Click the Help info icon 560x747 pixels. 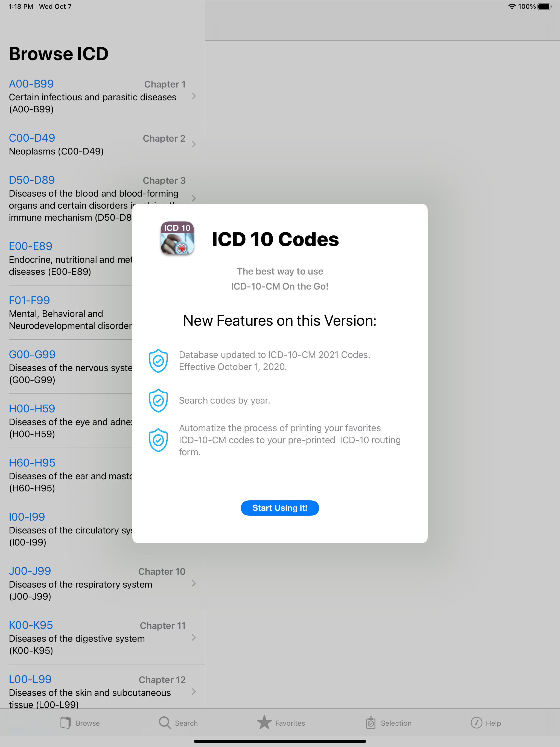coord(476,723)
